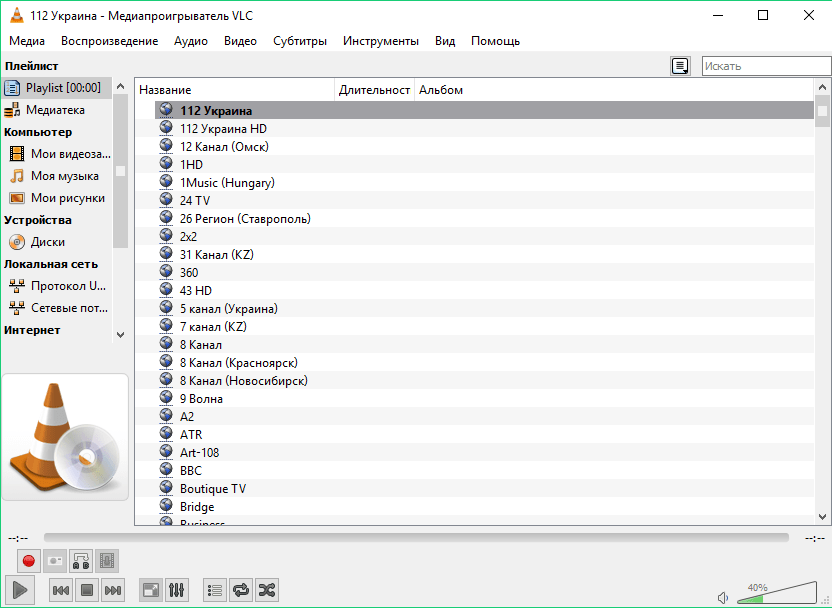Image resolution: width=832 pixels, height=608 pixels.
Task: Select 8 Канал (Новосибирск) row
Action: click(x=474, y=381)
